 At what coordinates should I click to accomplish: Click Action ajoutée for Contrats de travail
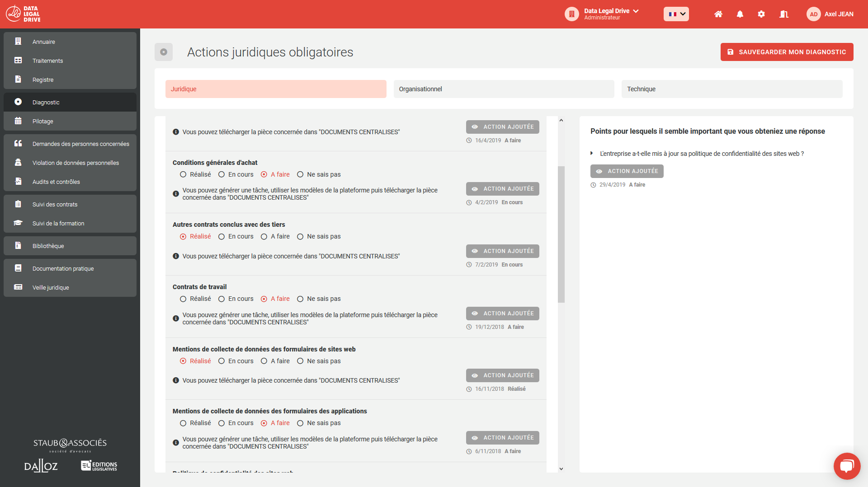(503, 314)
